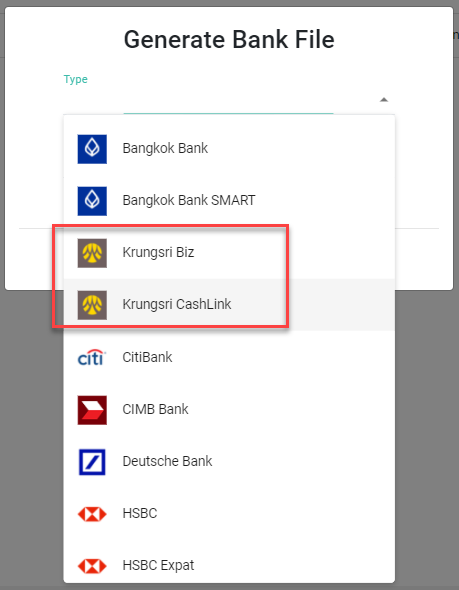The height and width of the screenshot is (590, 459).
Task: Click the Bangkok Bank logo icon
Action: [92, 149]
